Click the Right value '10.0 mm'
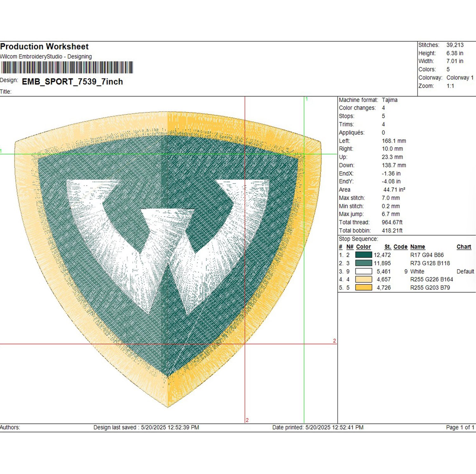 click(x=392, y=149)
